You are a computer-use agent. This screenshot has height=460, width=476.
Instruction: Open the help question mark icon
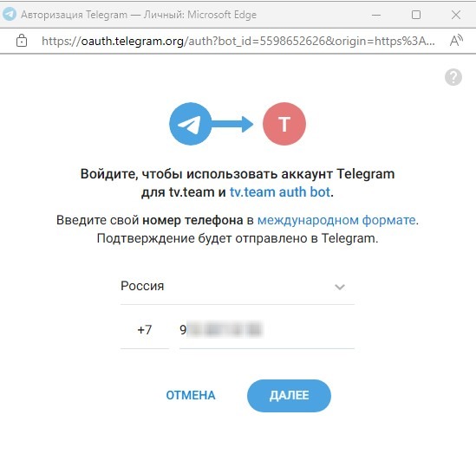[453, 77]
